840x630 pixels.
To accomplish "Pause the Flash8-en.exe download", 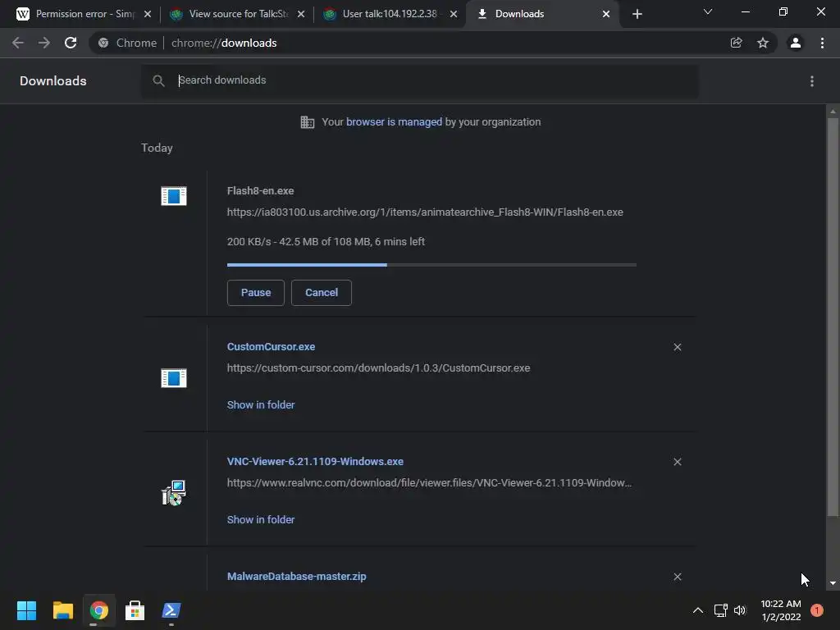I will coord(256,293).
